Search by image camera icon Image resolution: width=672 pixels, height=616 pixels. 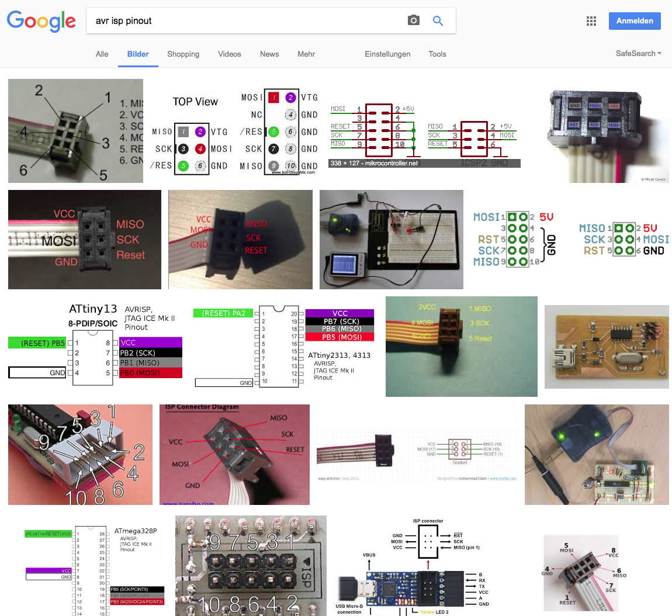coord(413,20)
